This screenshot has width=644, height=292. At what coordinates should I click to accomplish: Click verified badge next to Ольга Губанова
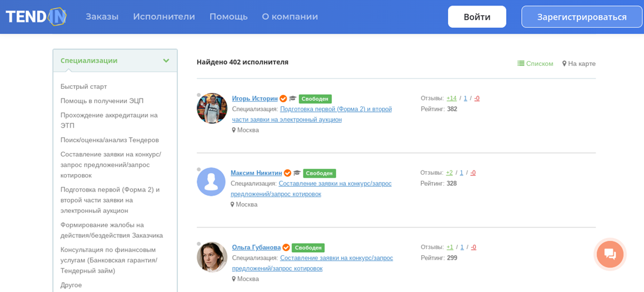tap(286, 248)
